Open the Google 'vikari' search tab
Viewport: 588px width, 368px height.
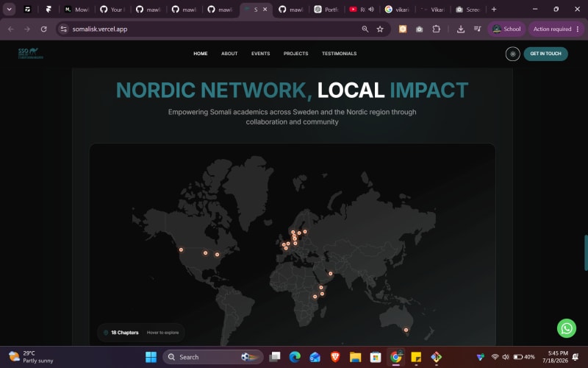[x=398, y=10]
